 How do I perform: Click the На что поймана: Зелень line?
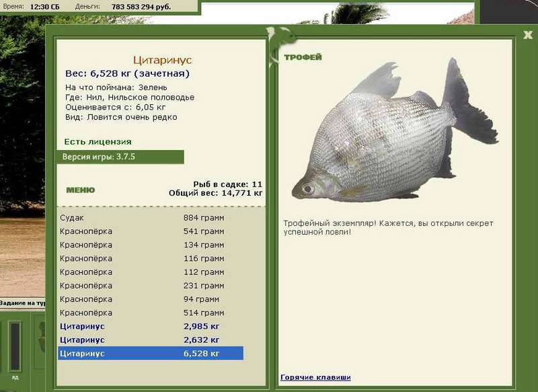(116, 87)
